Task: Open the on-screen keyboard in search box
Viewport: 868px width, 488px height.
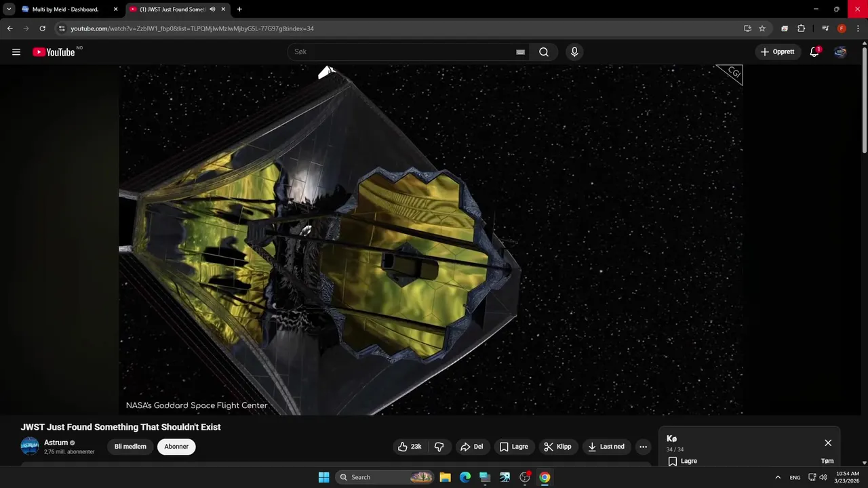Action: tap(520, 52)
